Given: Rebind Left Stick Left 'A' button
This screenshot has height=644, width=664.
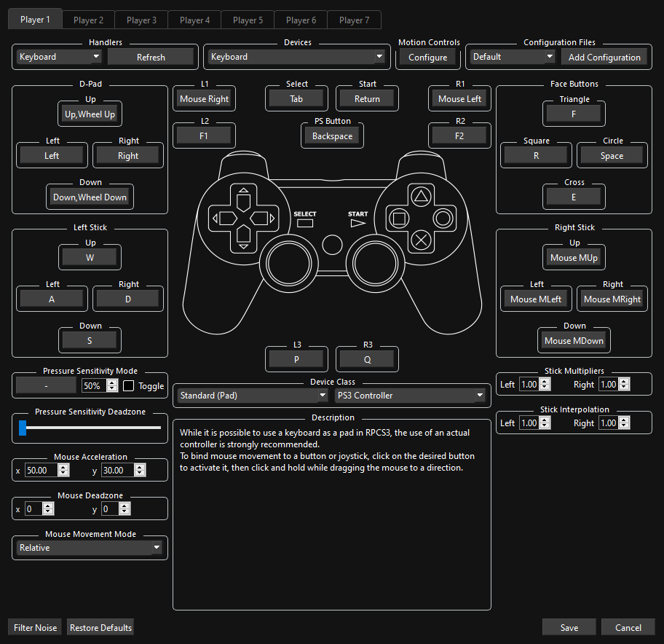Looking at the screenshot, I should click(52, 299).
